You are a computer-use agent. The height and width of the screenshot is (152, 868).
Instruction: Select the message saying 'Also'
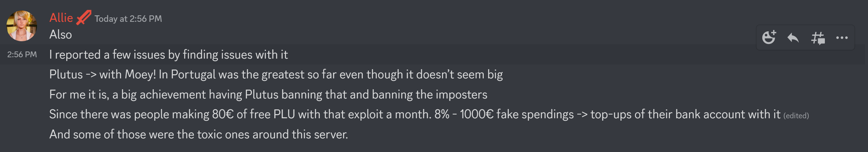60,35
